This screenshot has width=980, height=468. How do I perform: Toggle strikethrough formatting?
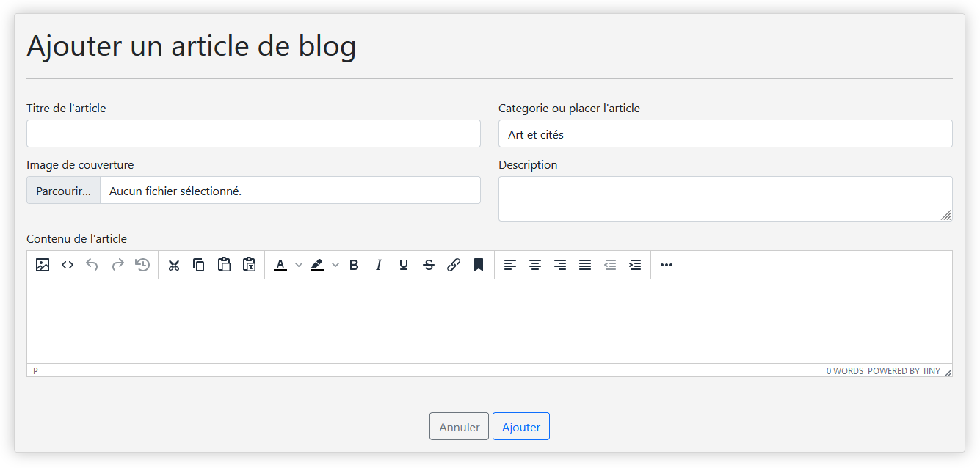(x=429, y=265)
